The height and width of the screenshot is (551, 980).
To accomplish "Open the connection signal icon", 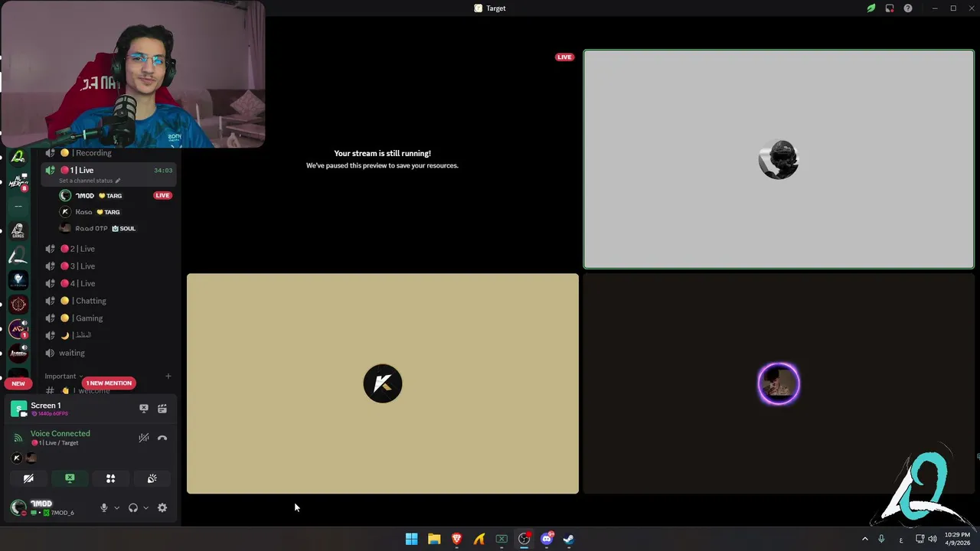I will [18, 438].
